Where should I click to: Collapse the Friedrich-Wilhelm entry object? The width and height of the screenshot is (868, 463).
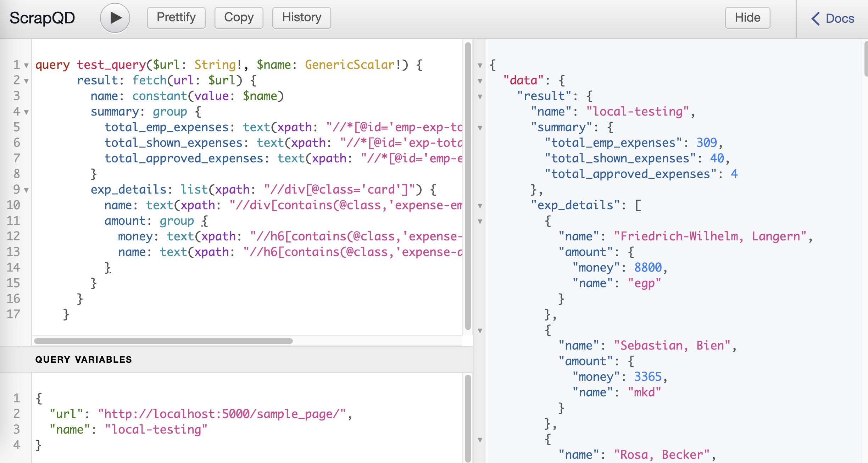[480, 221]
